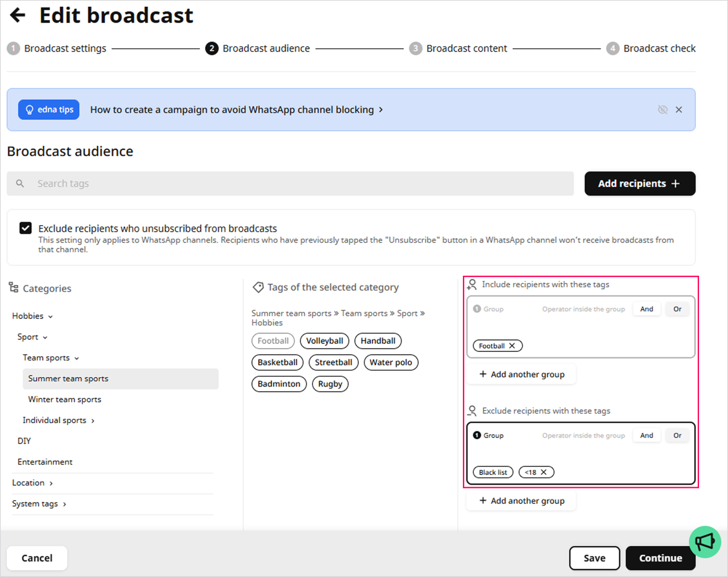
Task: Remove the Football tag from include group
Action: click(x=512, y=346)
